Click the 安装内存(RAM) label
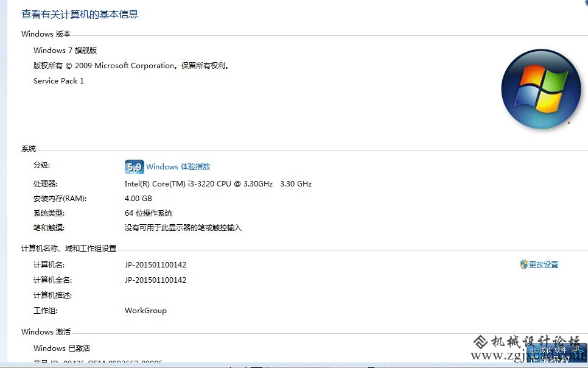This screenshot has height=368, width=588. [x=60, y=198]
